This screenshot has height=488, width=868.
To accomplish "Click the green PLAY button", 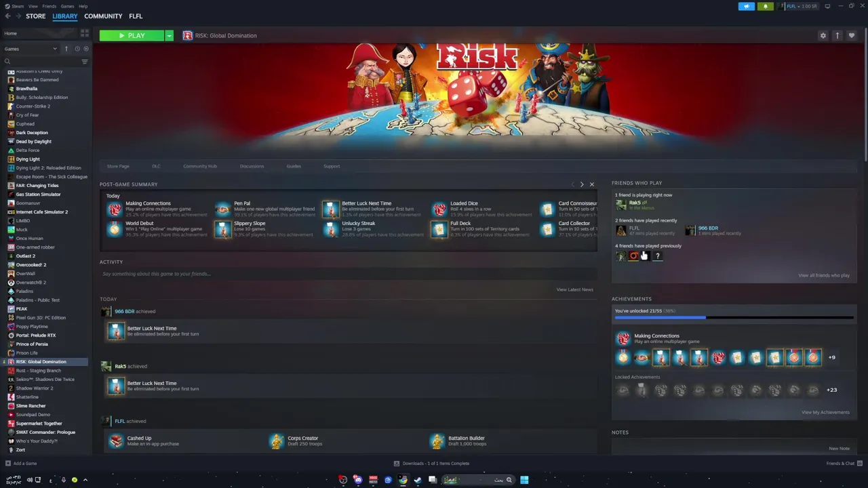I will pos(132,35).
